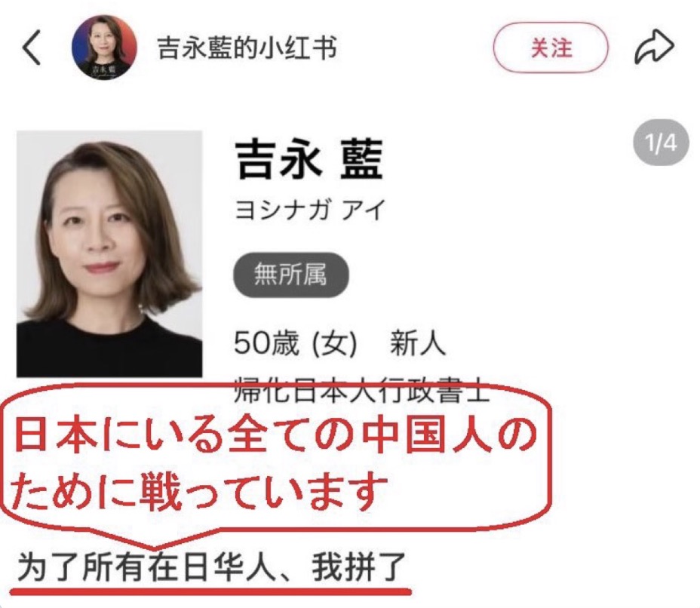
Task: Click the speech bubble's pointed tail
Action: (153, 538)
